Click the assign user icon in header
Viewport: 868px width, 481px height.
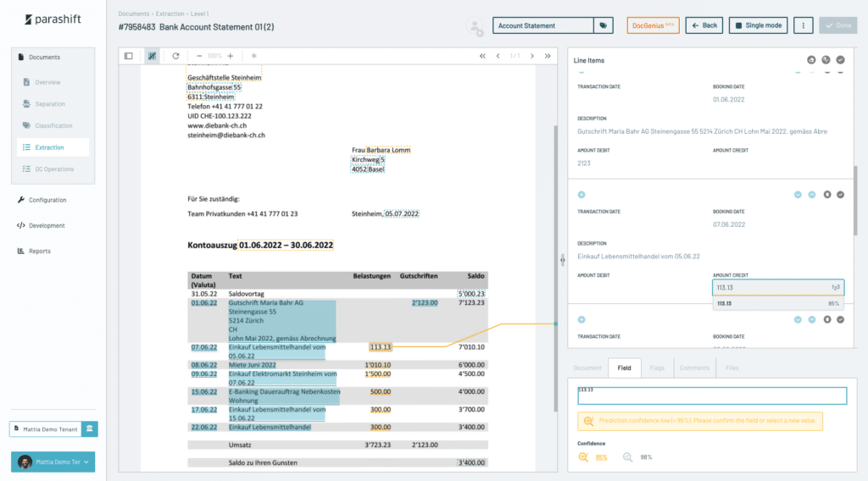(476, 26)
